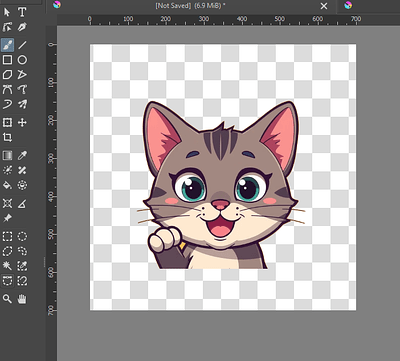Switch to the second document tab
400x361 pixels.
[369, 6]
